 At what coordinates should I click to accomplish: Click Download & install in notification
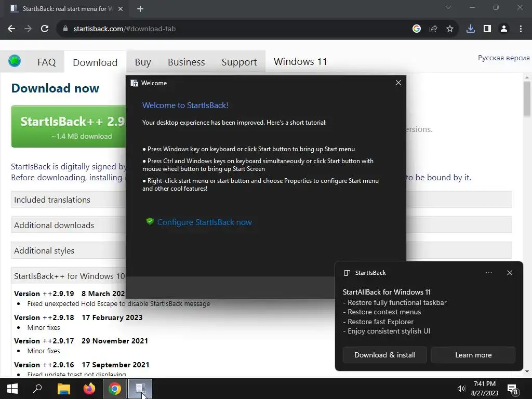click(x=385, y=355)
